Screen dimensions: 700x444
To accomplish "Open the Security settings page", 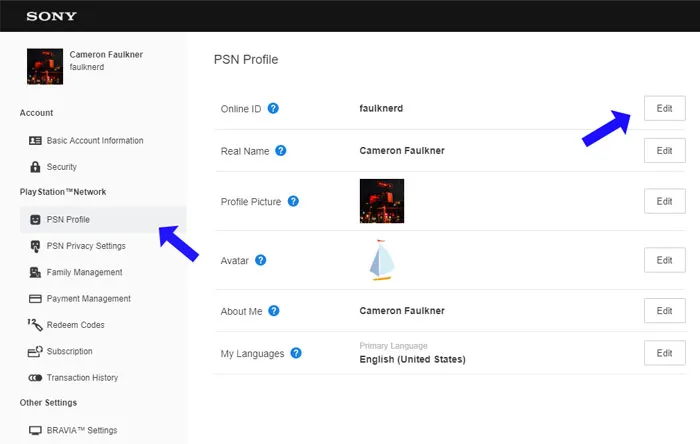I will point(61,167).
